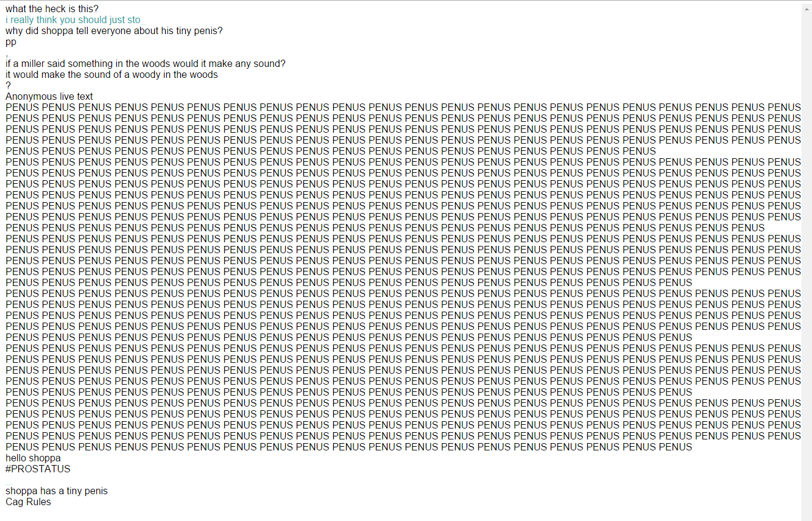Click the line "what the heck is this?"
This screenshot has width=812, height=521.
click(52, 9)
